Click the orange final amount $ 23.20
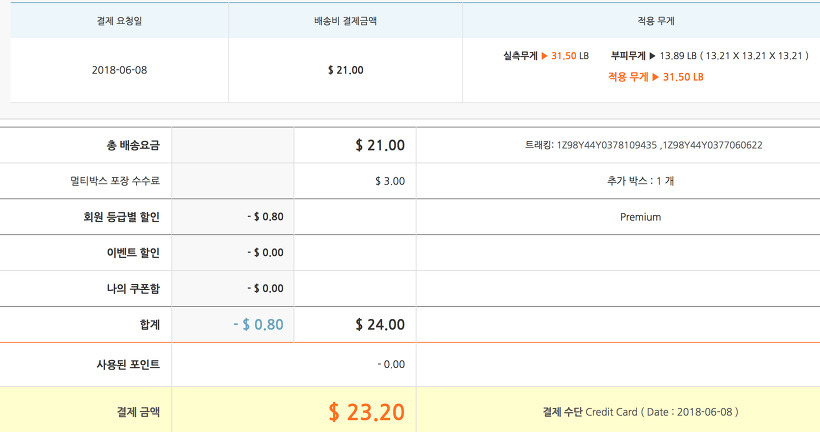 point(367,411)
